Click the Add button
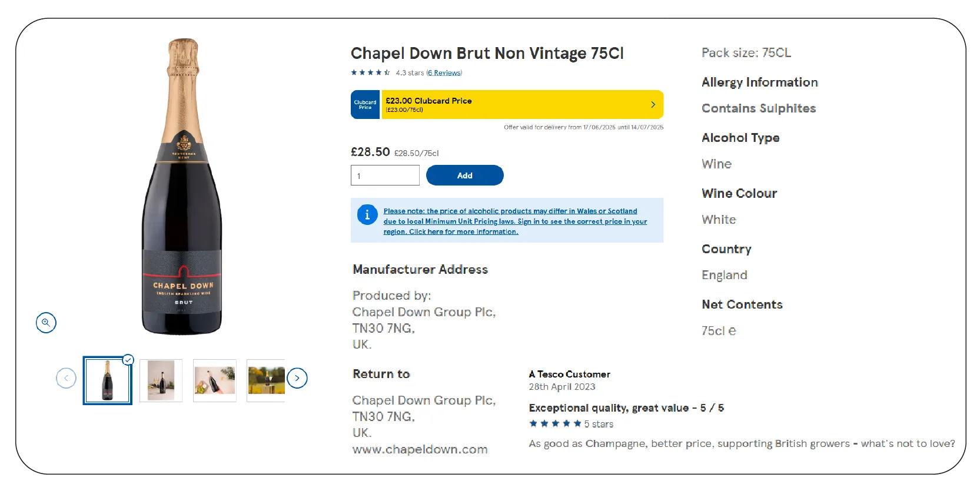The width and height of the screenshot is (980, 487). click(465, 175)
